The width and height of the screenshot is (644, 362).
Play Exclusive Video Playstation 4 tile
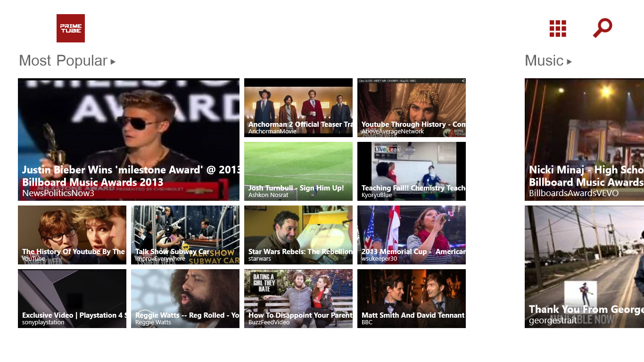[72, 298]
